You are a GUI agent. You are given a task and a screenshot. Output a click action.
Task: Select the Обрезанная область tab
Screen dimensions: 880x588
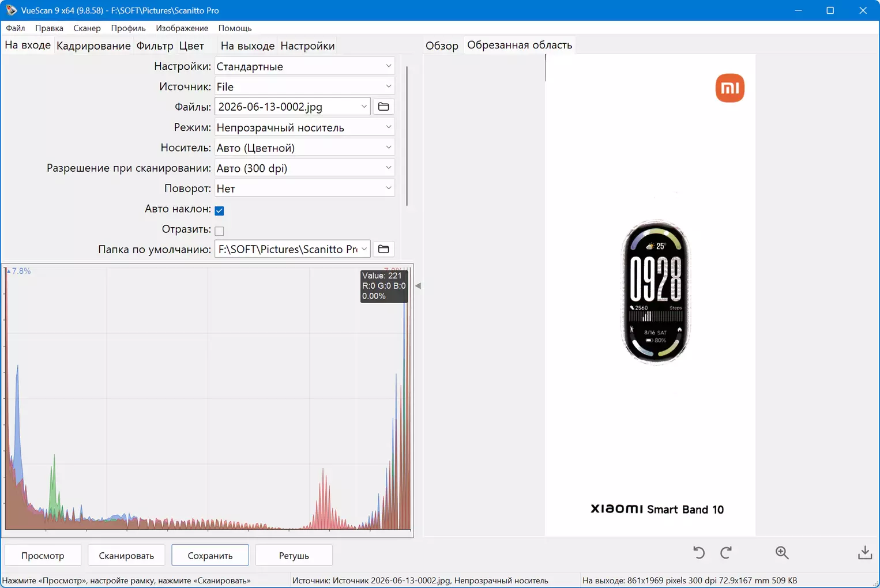(x=520, y=45)
